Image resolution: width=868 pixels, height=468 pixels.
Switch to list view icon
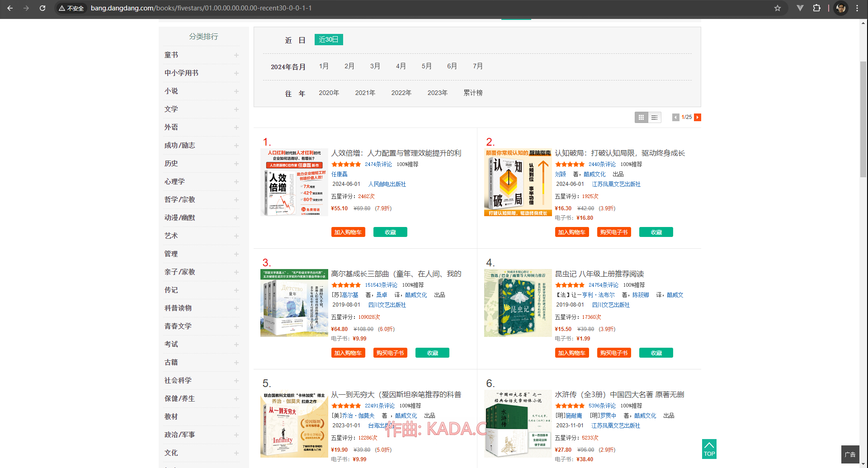click(654, 118)
